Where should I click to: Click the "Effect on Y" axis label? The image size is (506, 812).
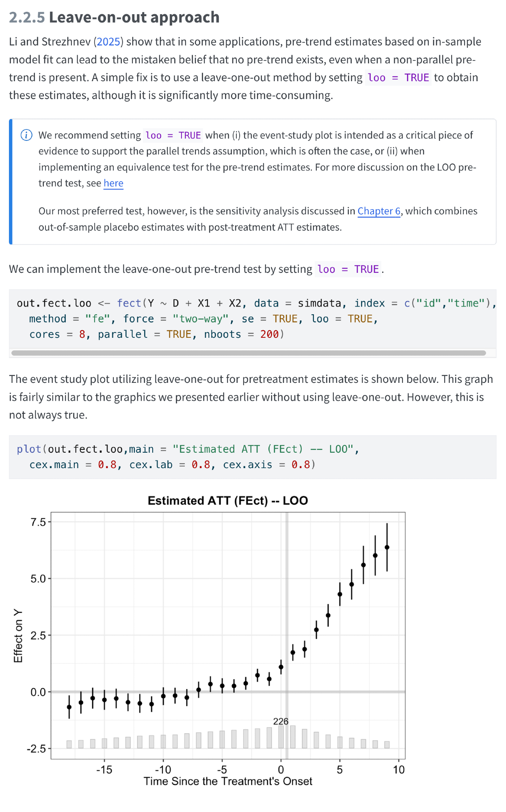click(x=18, y=636)
